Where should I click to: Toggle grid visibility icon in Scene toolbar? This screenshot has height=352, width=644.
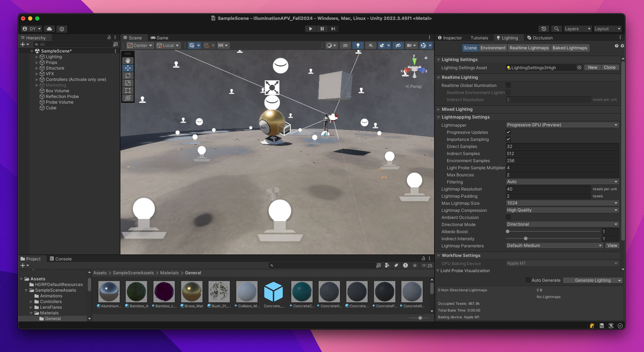192,45
